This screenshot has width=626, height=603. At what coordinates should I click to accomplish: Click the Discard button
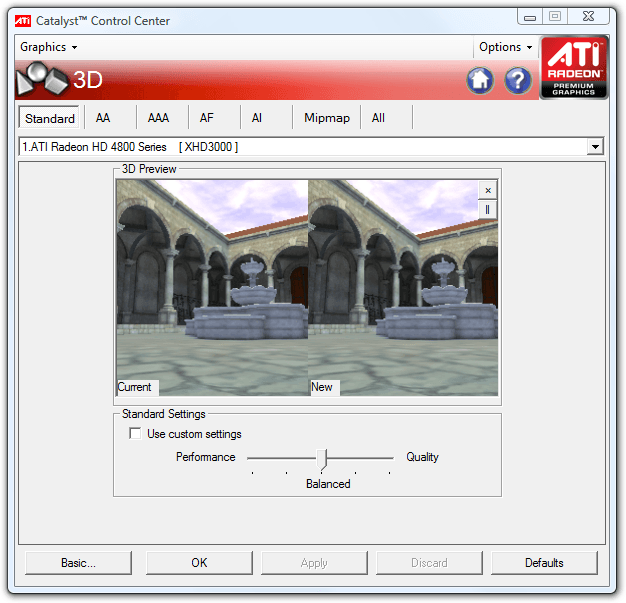coord(429,563)
